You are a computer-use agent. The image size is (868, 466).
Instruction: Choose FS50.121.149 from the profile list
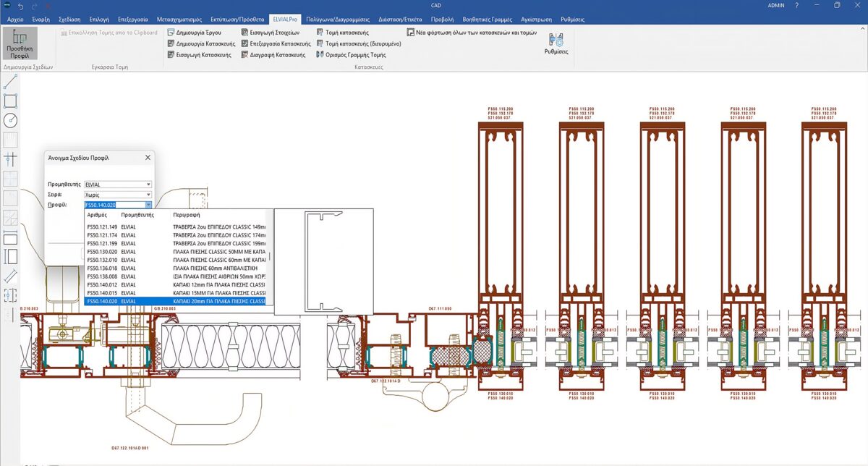102,226
